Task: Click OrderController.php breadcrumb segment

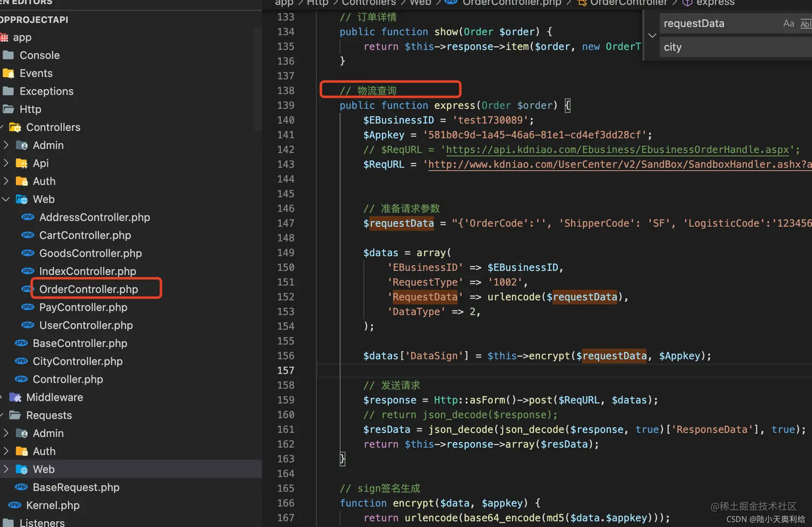Action: 512,3
